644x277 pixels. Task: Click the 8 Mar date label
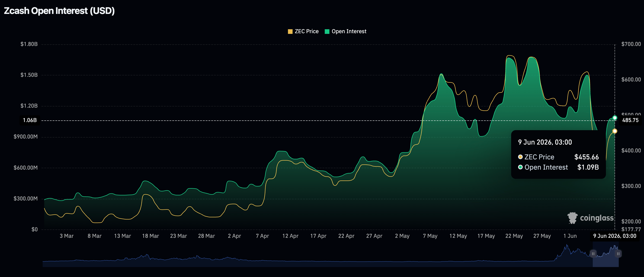click(x=94, y=236)
